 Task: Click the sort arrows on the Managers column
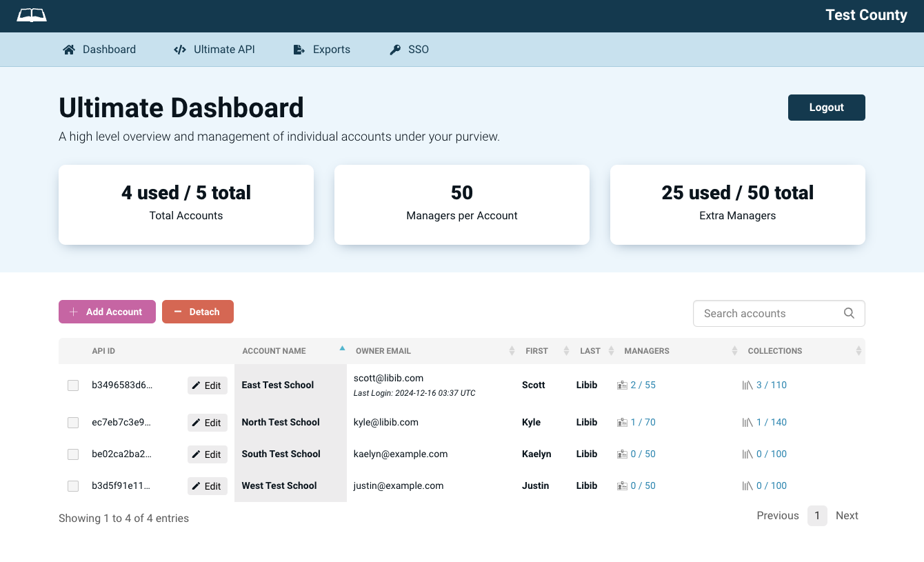pos(734,350)
